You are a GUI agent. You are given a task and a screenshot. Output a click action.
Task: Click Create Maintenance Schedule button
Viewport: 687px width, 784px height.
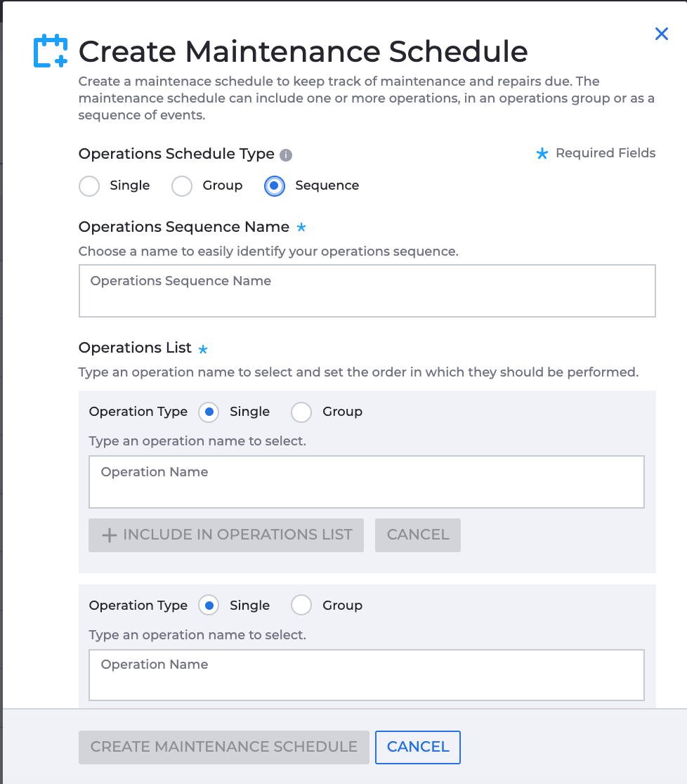(224, 747)
